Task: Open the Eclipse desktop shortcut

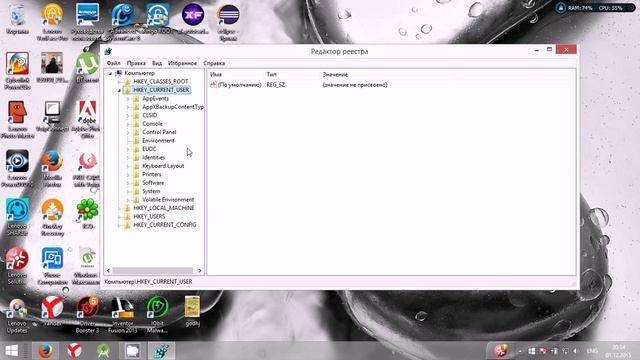Action: click(228, 22)
